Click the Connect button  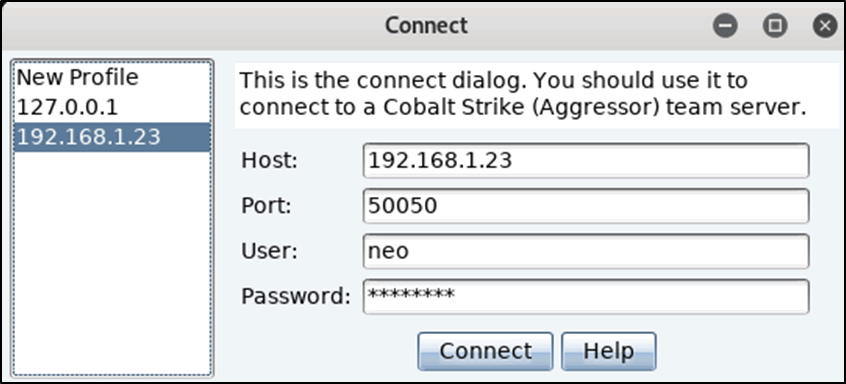485,351
